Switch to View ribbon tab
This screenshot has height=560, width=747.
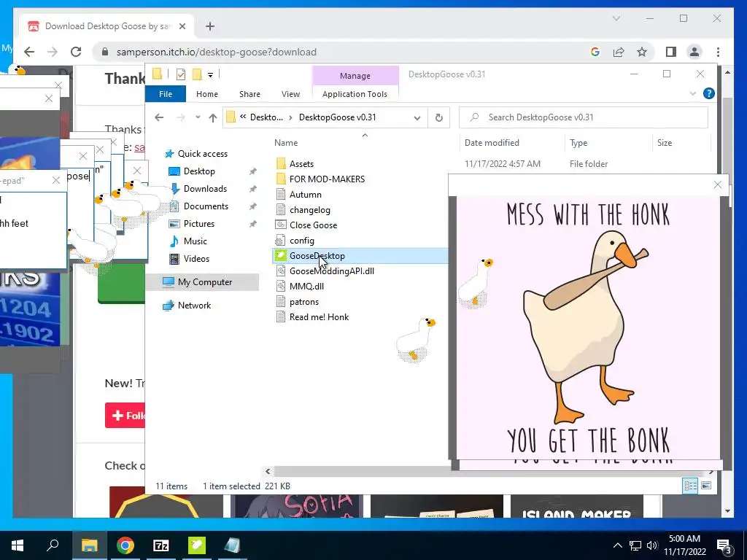290,94
